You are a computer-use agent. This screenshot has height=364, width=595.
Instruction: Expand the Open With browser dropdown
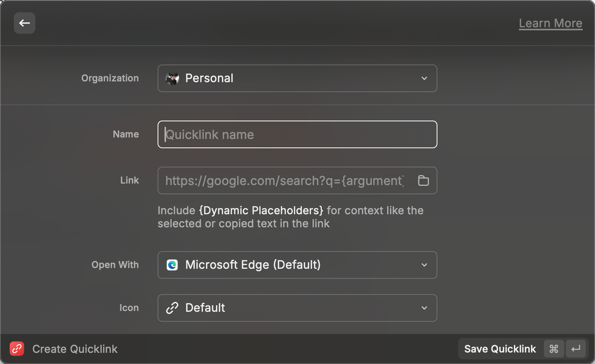pos(297,265)
